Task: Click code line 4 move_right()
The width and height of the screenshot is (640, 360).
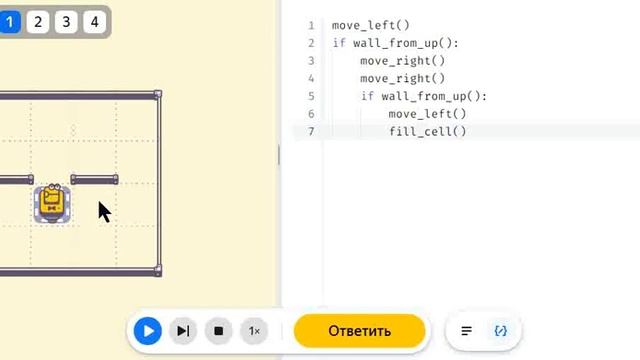Action: (402, 78)
